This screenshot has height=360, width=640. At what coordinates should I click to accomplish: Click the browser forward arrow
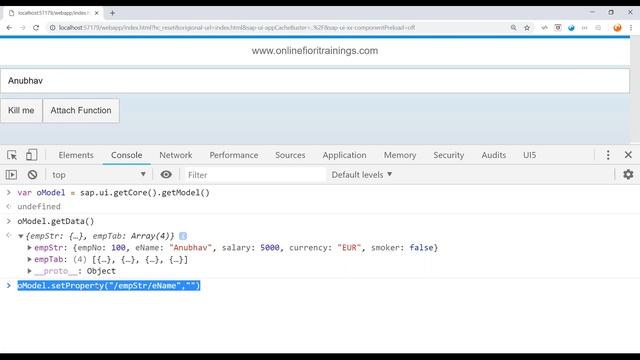22,28
